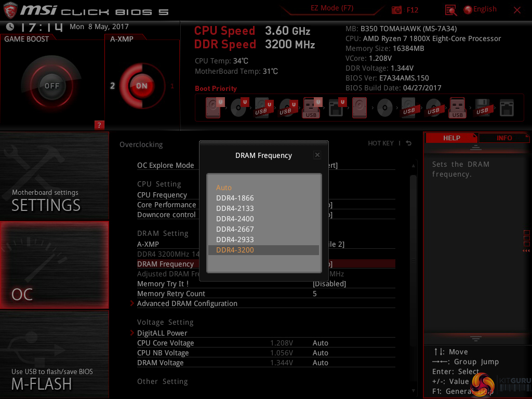Click first optical disc boot icon with U badge
Screen dimensions: 532x399
pyautogui.click(x=239, y=108)
